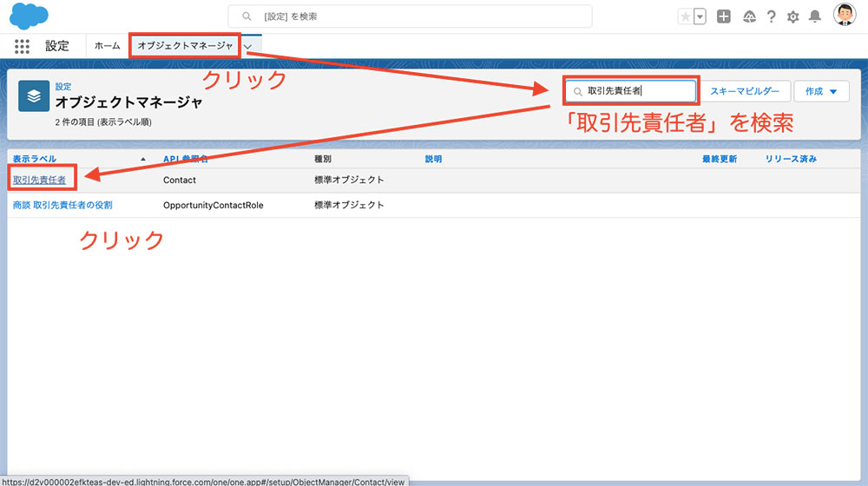Open the 取引先責任者 object link
The image size is (868, 486).
pyautogui.click(x=39, y=180)
